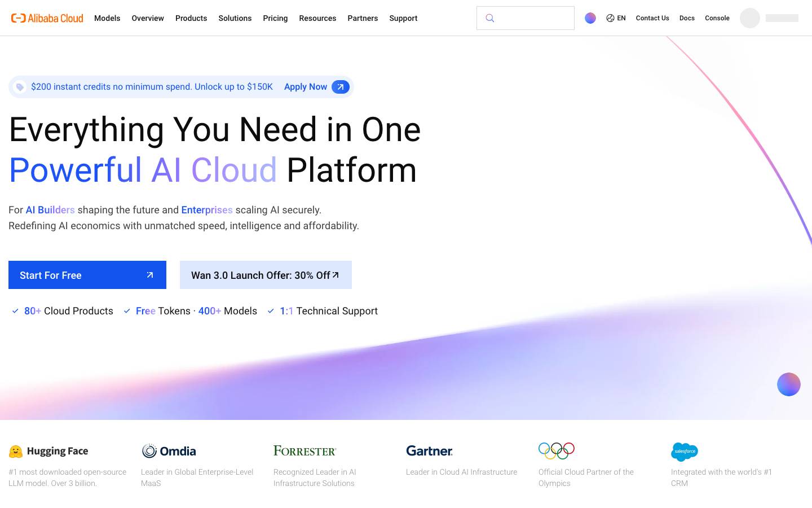Open the Partners menu
The image size is (812, 508).
point(363,18)
